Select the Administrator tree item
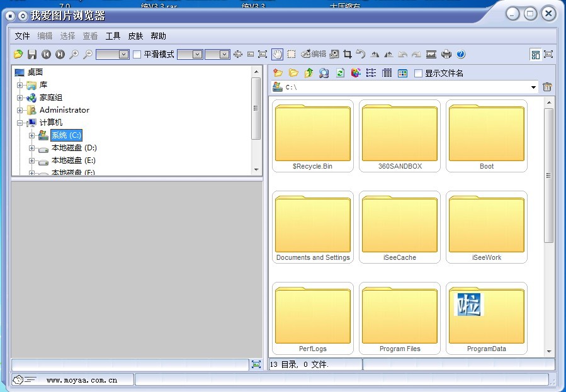 tap(64, 110)
